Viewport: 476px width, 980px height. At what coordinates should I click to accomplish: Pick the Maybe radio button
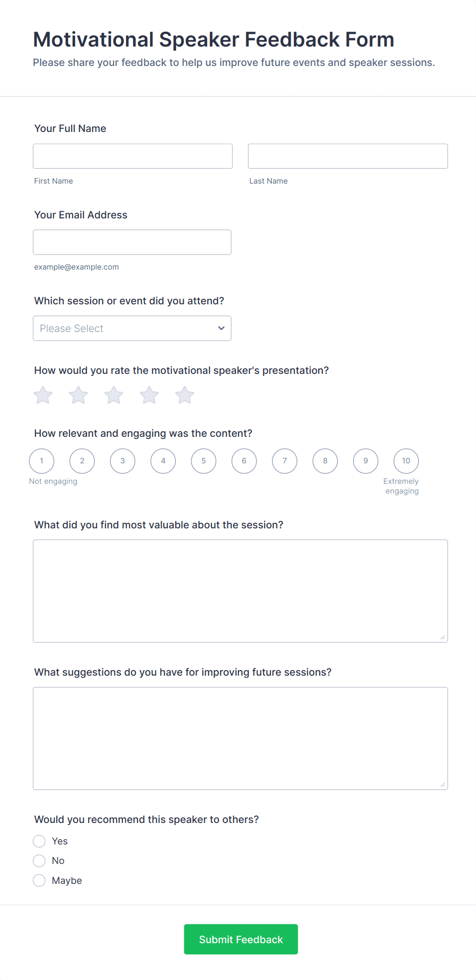click(x=39, y=881)
